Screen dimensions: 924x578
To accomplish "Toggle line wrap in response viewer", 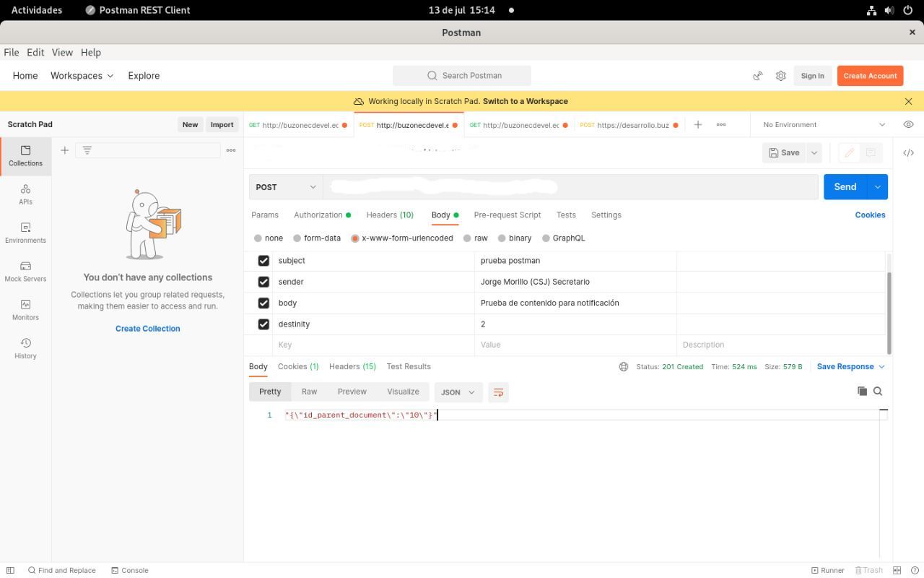I will tap(498, 392).
